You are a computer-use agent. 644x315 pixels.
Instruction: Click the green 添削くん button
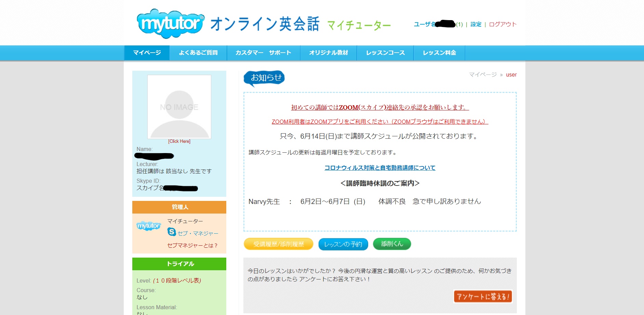[x=392, y=244]
